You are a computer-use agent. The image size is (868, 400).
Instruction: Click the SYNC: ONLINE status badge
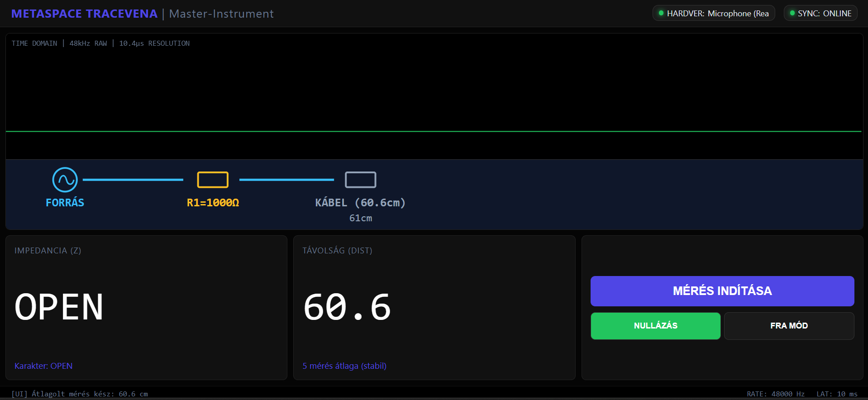pyautogui.click(x=820, y=14)
